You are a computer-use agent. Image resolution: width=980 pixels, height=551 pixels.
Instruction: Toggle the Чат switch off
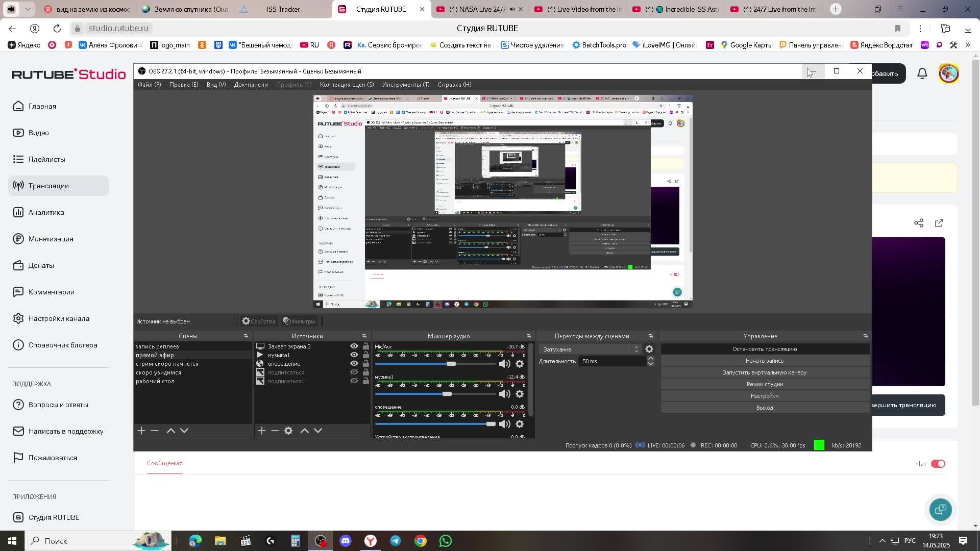click(938, 464)
